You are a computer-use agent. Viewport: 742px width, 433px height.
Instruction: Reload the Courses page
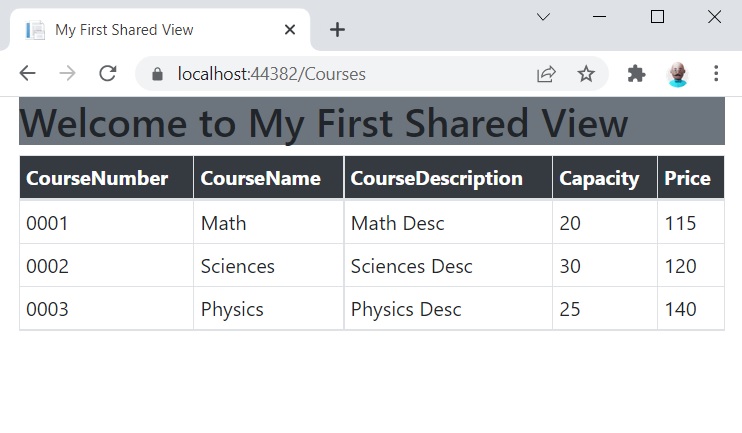pyautogui.click(x=108, y=73)
